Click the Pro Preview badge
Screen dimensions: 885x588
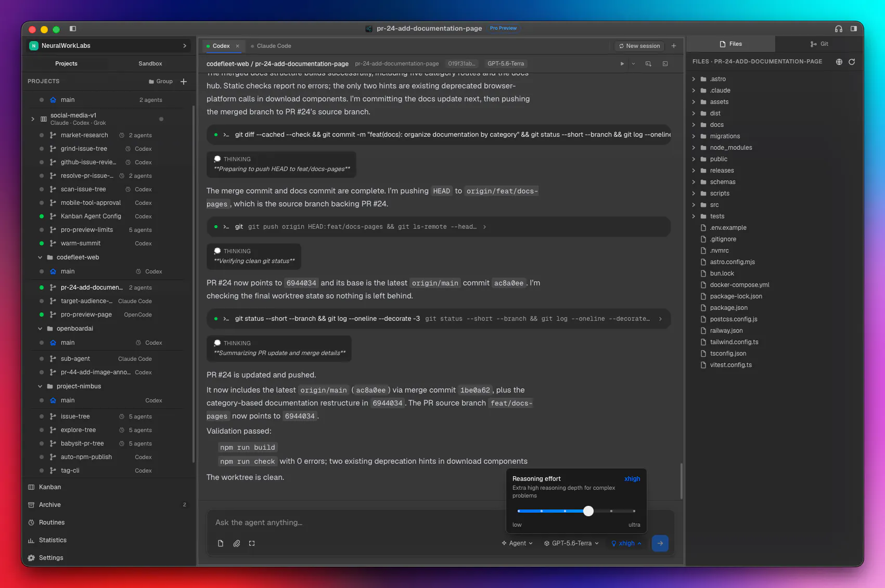pos(503,28)
